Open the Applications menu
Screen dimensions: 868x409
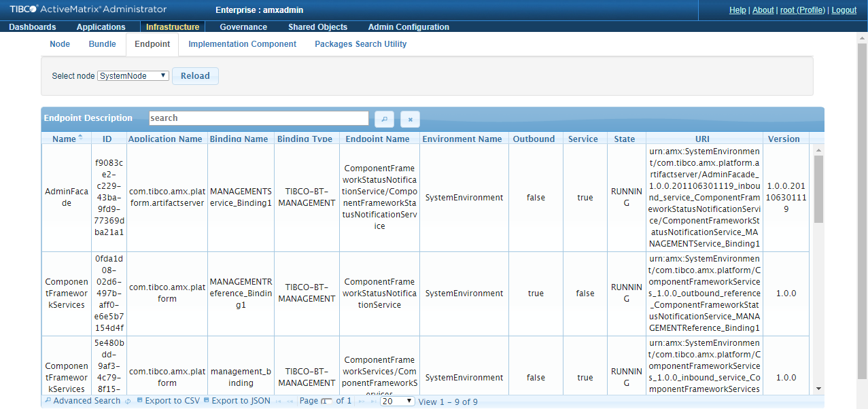tap(101, 27)
